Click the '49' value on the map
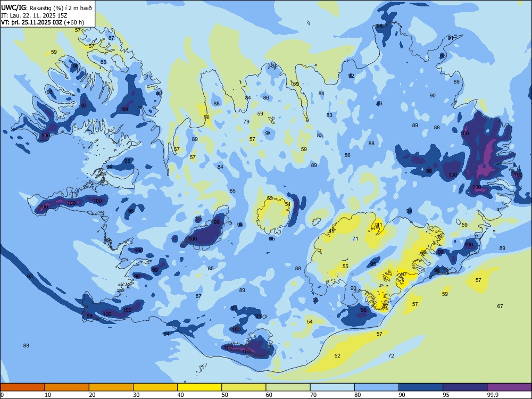Image resolution: width=532 pixels, height=399 pixels. pyautogui.click(x=332, y=231)
